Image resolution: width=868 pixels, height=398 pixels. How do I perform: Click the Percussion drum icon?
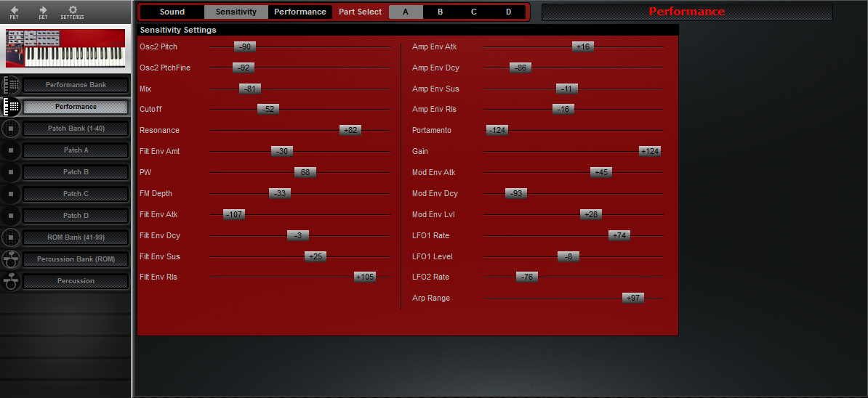(x=11, y=281)
